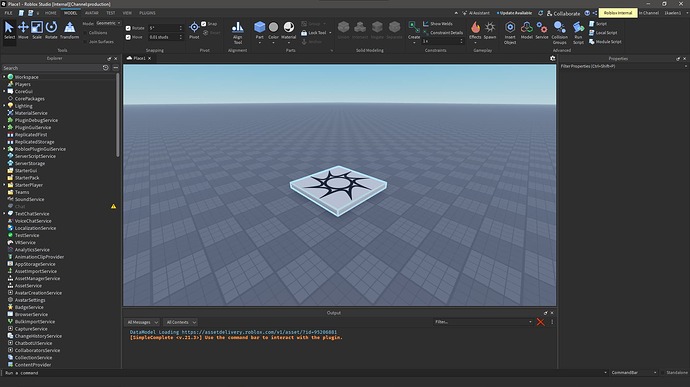Clear the Output panel with red X
The height and width of the screenshot is (387, 690).
[x=540, y=322]
